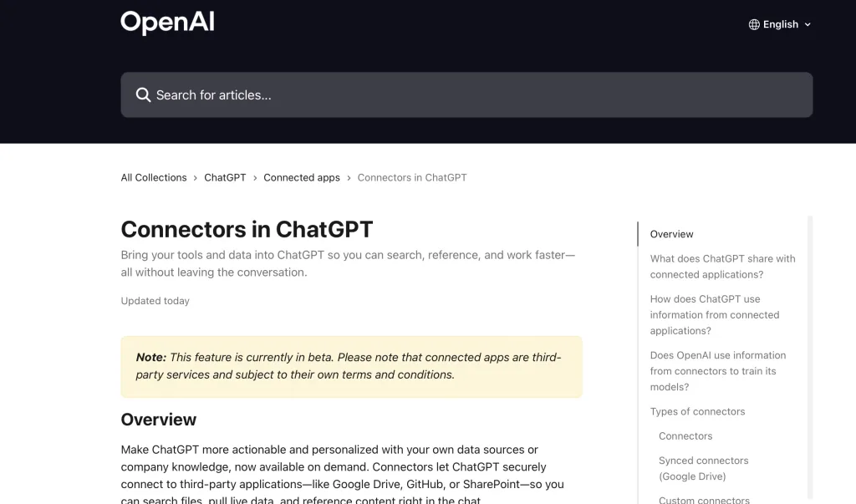The image size is (856, 504).
Task: Select Connectors sub-item in sidebar
Action: click(685, 436)
